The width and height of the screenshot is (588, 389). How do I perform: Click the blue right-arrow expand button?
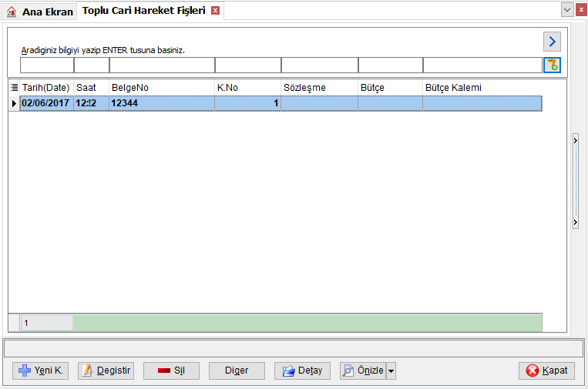(552, 42)
